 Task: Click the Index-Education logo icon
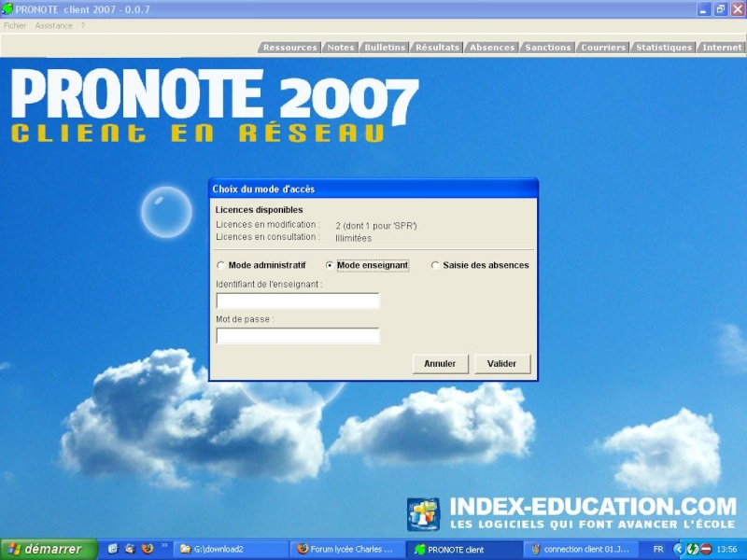pos(423,514)
